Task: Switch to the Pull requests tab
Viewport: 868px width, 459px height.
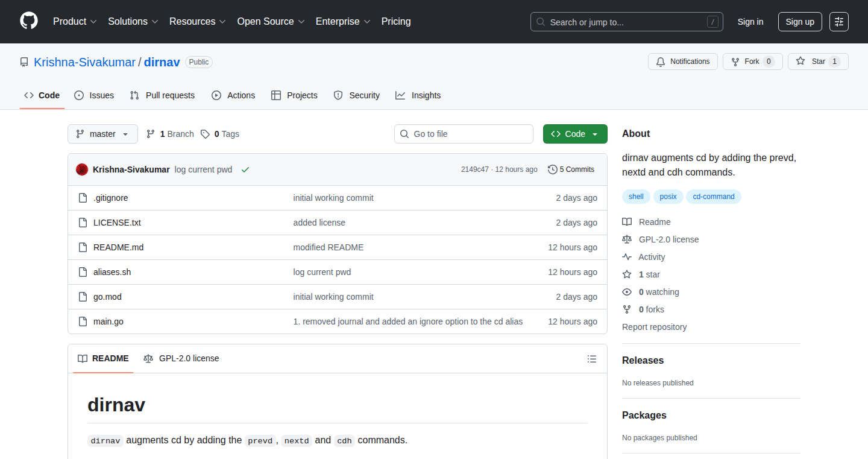Action: click(162, 95)
